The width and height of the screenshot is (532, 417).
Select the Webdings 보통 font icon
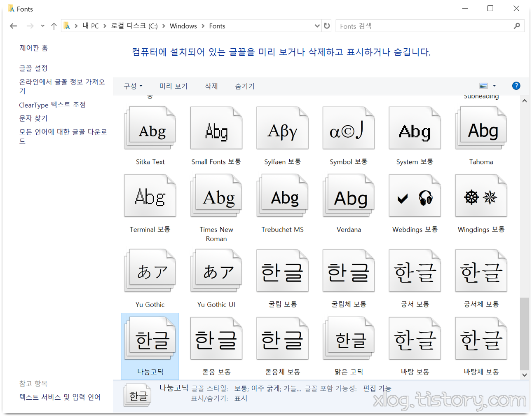coord(415,196)
